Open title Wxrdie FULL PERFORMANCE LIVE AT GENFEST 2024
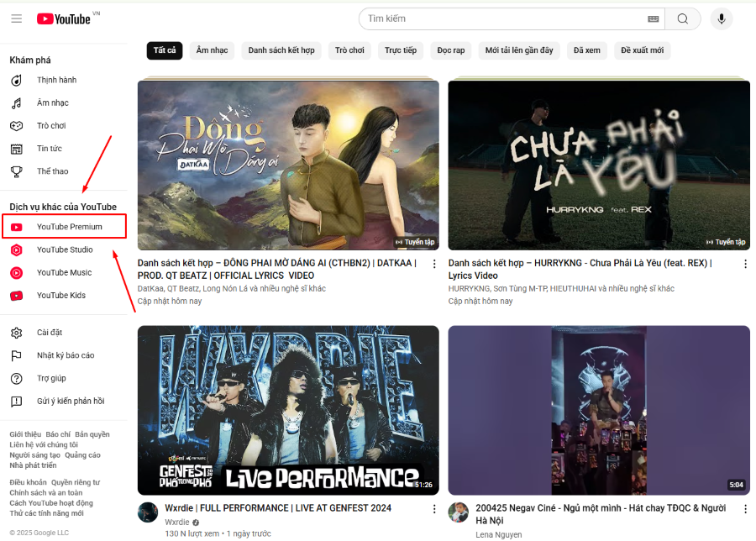The width and height of the screenshot is (756, 541). [278, 508]
